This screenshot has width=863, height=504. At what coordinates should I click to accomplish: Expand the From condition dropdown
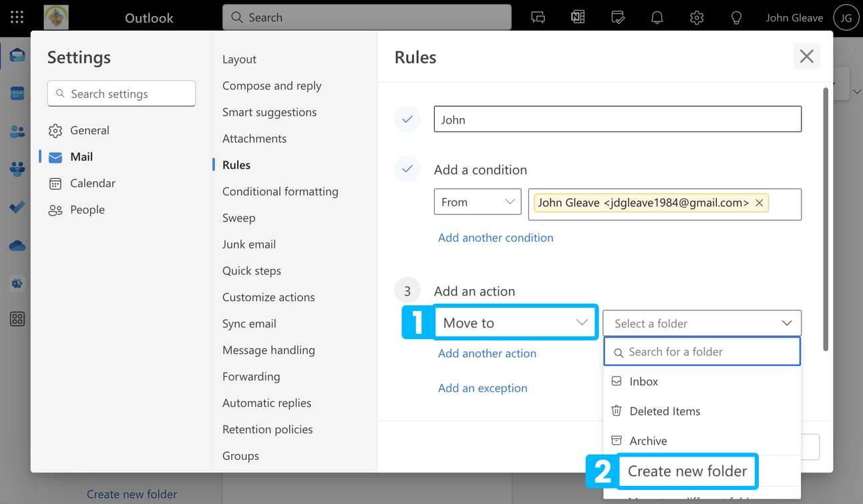click(x=478, y=202)
